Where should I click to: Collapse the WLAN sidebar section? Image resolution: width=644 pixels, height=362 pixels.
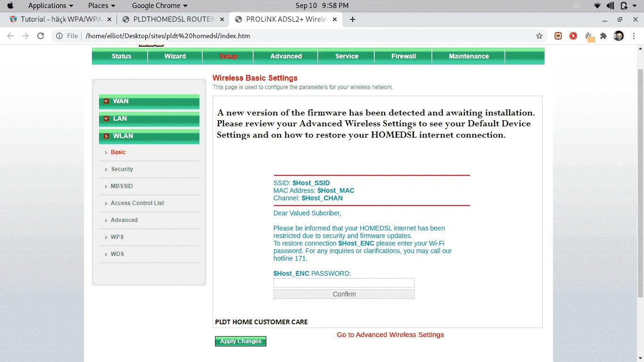point(149,136)
